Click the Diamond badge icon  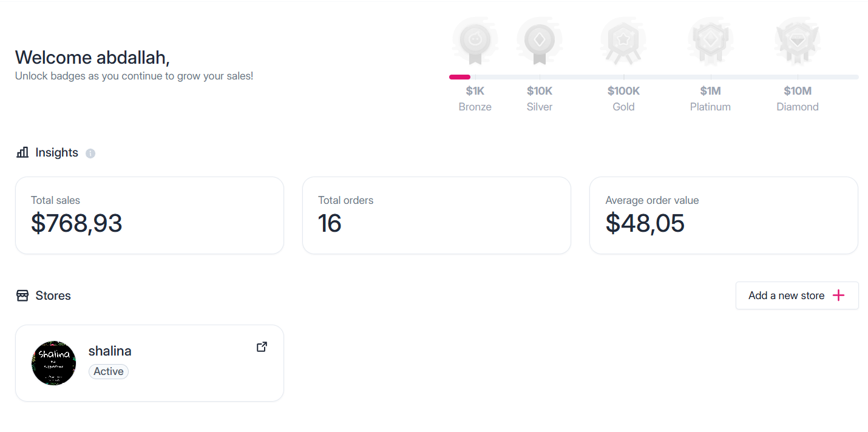point(798,41)
